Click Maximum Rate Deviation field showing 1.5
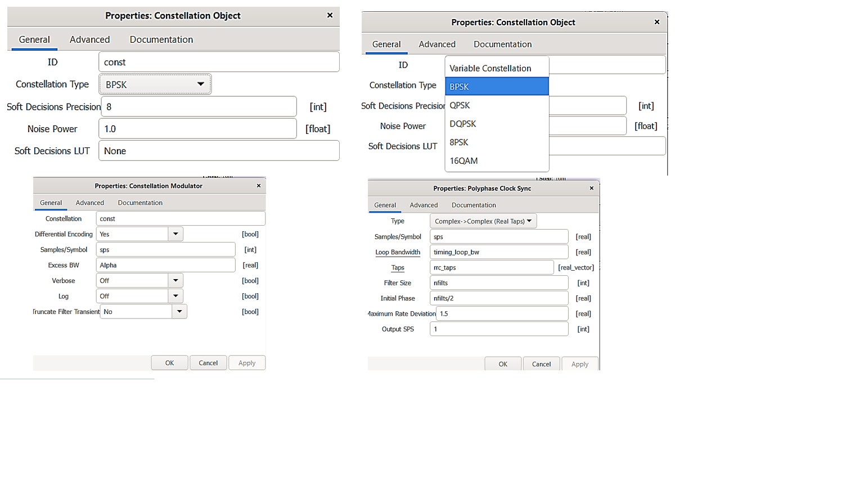 (x=502, y=313)
